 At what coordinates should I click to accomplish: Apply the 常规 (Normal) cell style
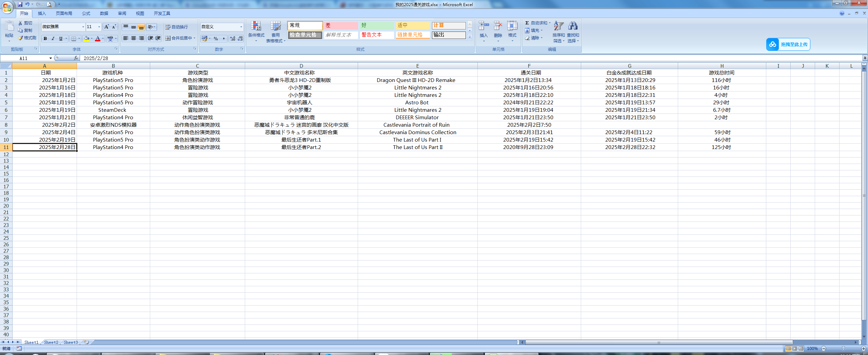pos(305,25)
